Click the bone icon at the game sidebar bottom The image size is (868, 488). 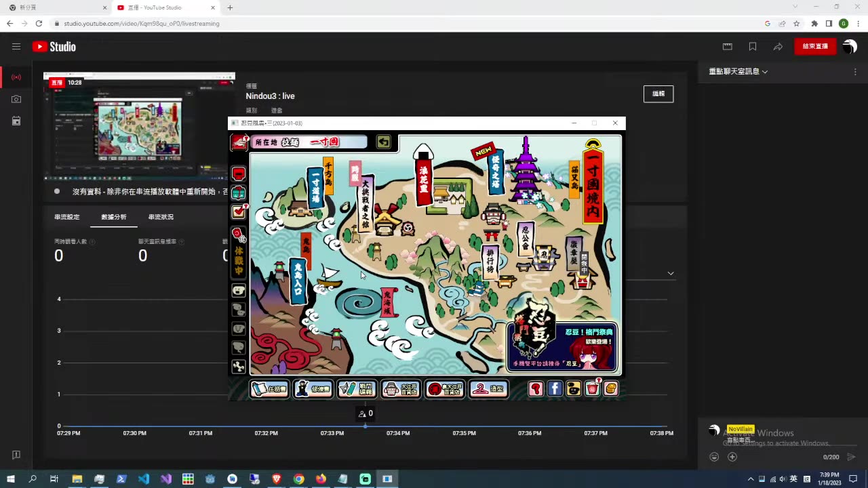239,367
